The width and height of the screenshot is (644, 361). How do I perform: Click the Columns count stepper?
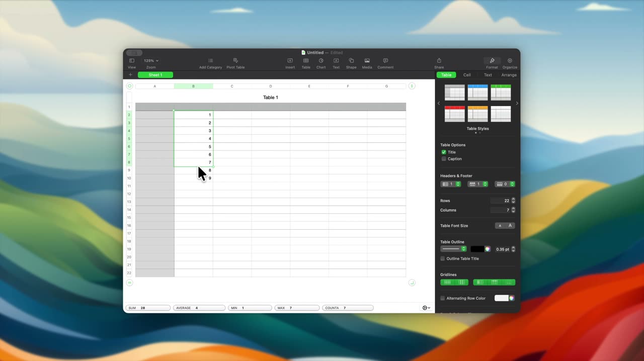point(513,210)
